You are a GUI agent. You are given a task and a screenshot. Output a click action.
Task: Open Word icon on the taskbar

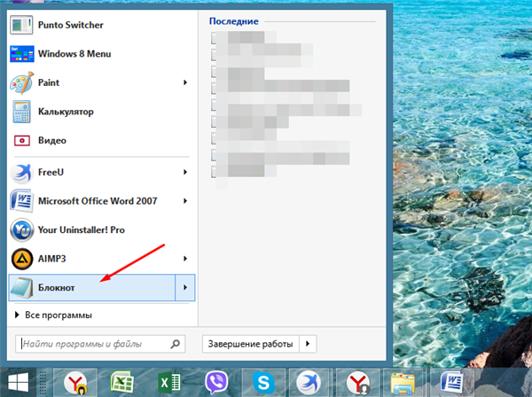click(x=452, y=382)
